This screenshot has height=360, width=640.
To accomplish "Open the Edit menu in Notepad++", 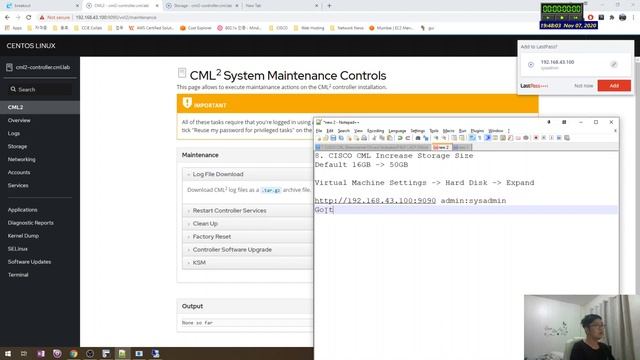I will coord(330,131).
